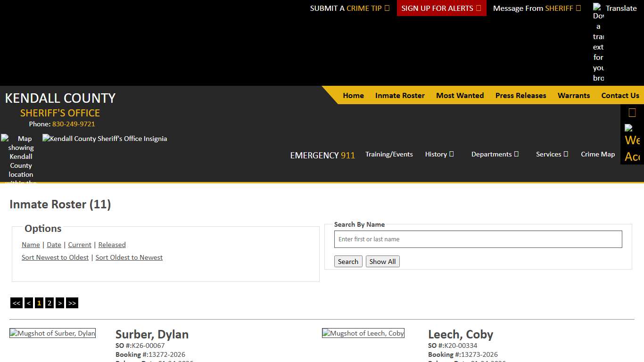Image resolution: width=644 pixels, height=362 pixels.
Task: Select Sort Newest to Oldest option
Action: coord(55,257)
